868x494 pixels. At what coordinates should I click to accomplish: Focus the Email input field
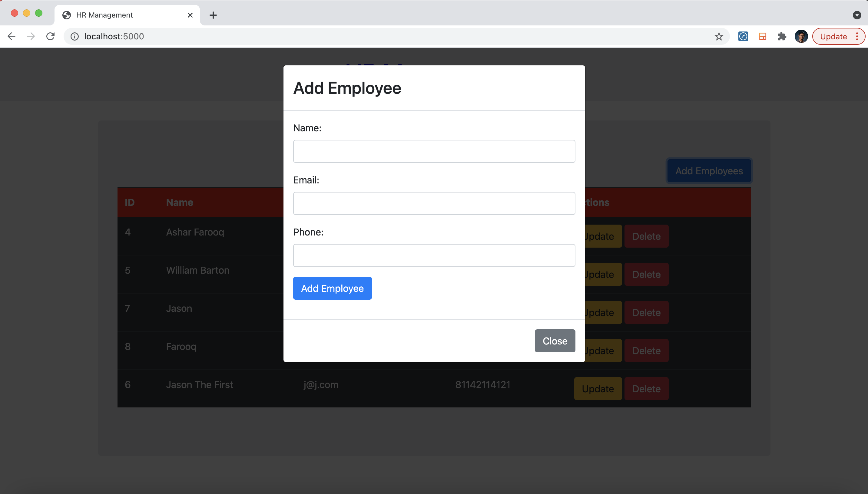[x=434, y=203]
